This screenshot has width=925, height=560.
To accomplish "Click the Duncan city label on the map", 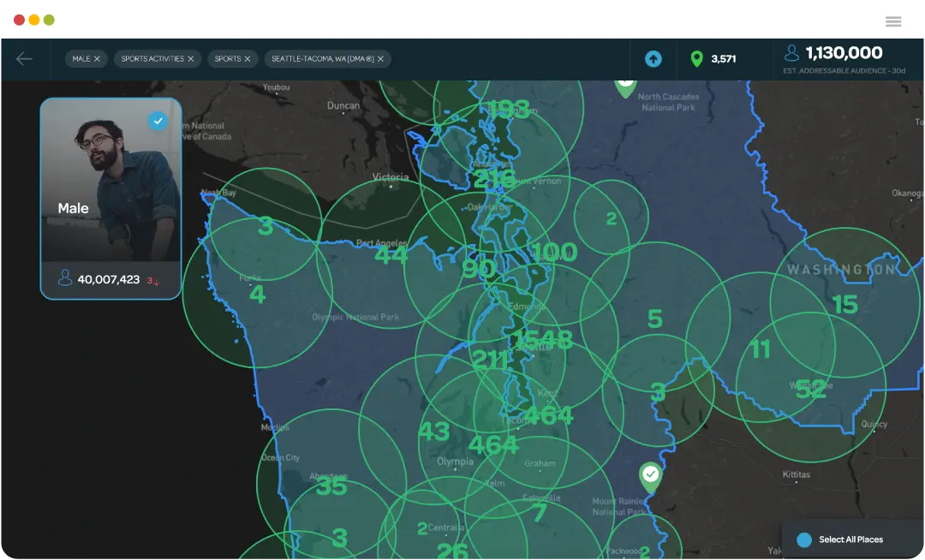I will click(343, 105).
